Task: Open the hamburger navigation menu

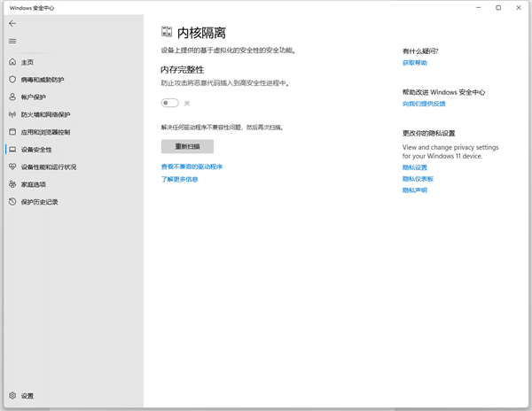Action: [x=12, y=41]
